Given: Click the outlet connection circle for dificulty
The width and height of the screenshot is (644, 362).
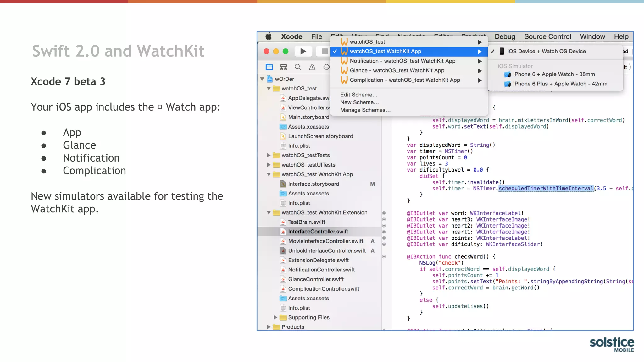Looking at the screenshot, I should click(384, 244).
